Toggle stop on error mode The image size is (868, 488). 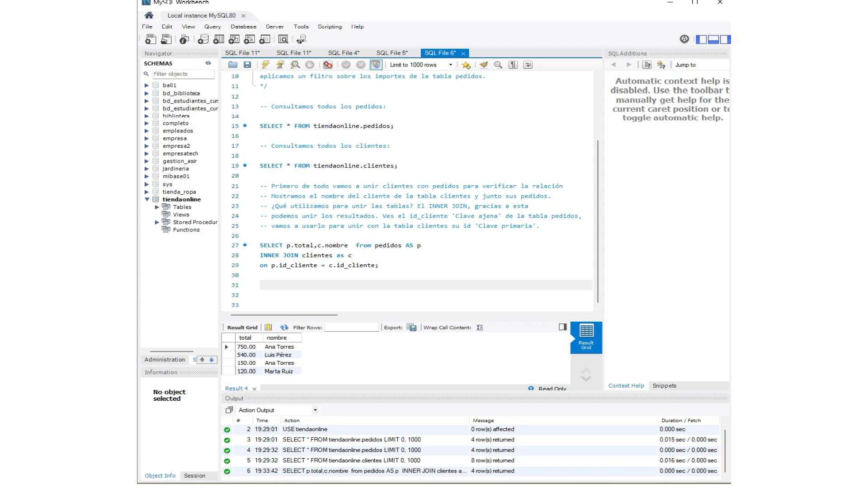[x=327, y=65]
